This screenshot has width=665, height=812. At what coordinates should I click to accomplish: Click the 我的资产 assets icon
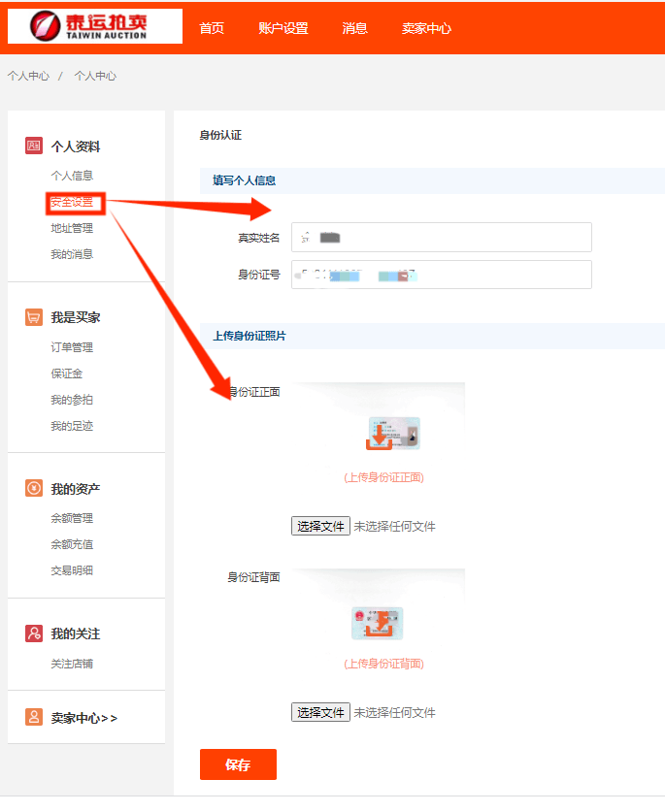[34, 488]
